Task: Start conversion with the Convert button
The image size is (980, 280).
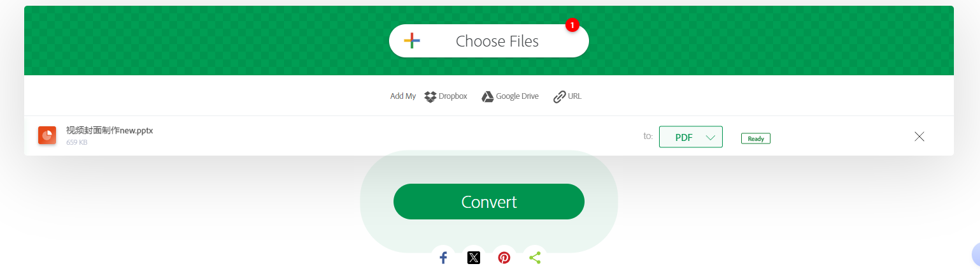Action: coord(489,202)
